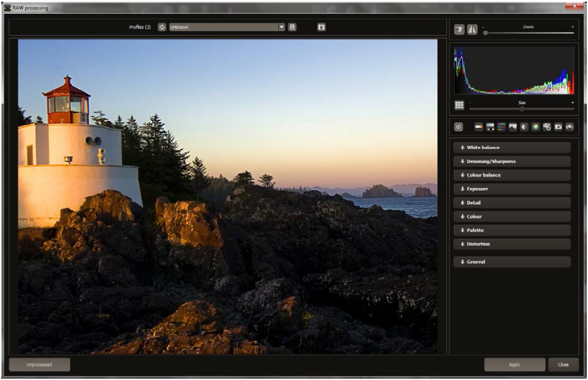The image size is (588, 380).
Task: Select the white balance gradient icon
Action: (479, 127)
